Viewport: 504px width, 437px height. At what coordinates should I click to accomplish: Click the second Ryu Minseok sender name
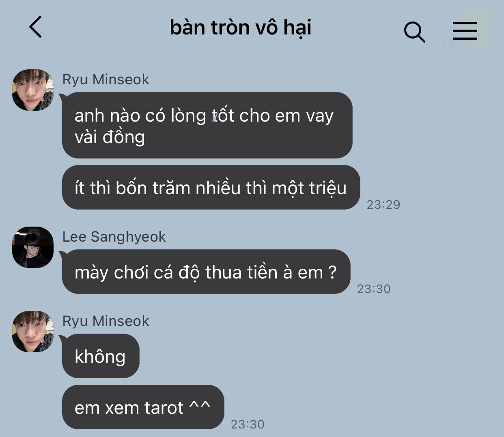point(106,321)
